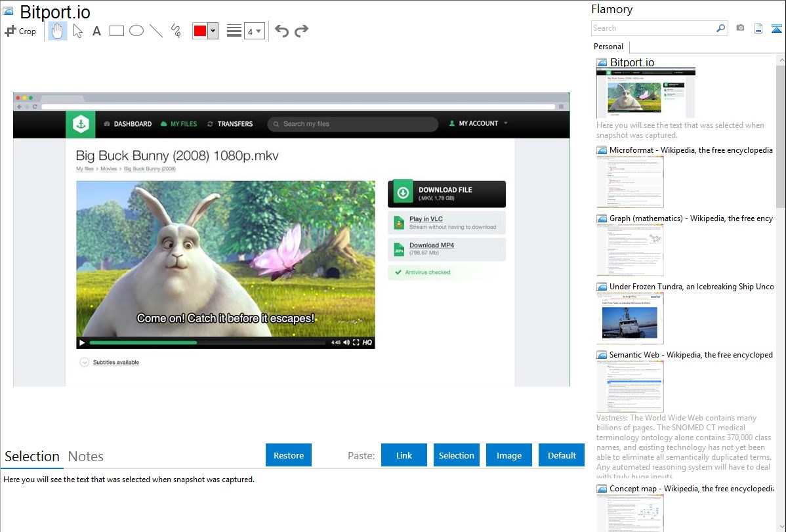Click the search magnifier icon
The image size is (786, 532).
coord(721,28)
